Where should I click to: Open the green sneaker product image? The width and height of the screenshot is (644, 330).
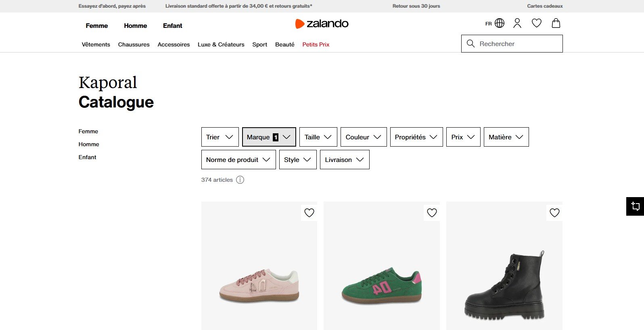(381, 283)
